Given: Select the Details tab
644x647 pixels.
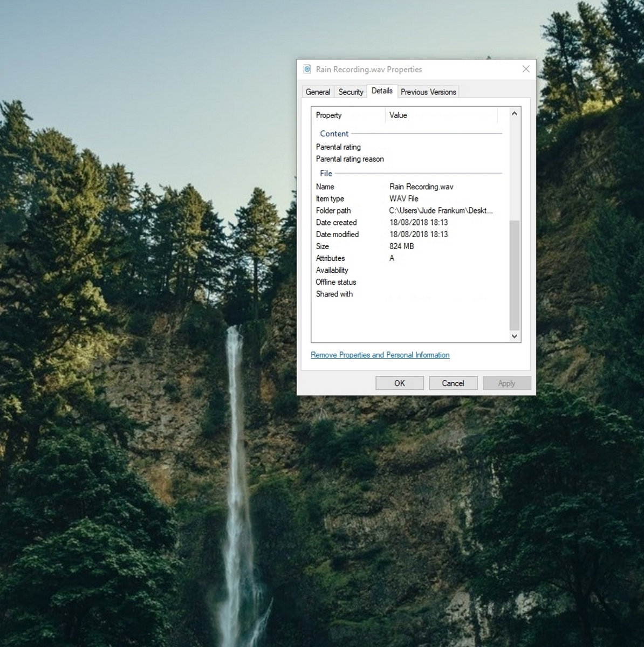Looking at the screenshot, I should click(382, 91).
